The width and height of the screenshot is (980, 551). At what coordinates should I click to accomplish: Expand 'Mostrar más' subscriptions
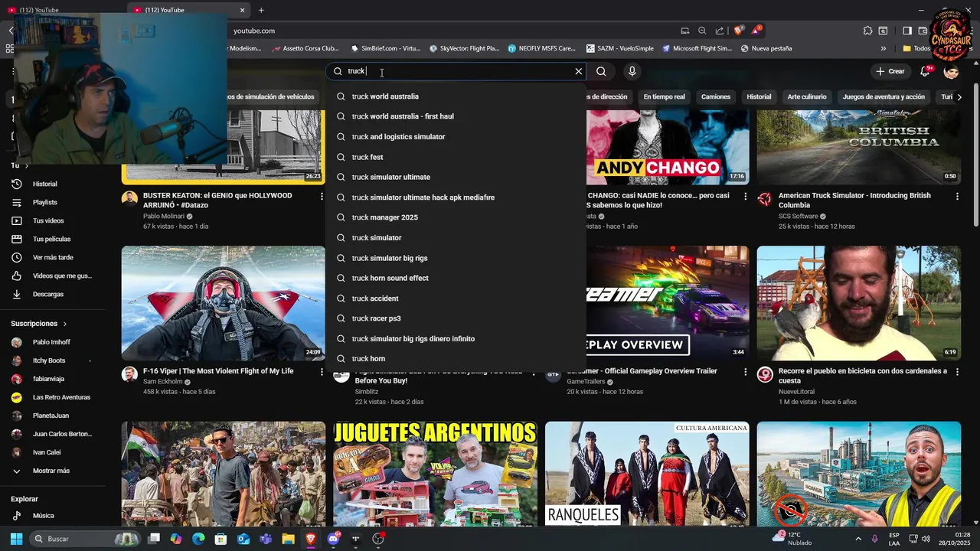(52, 471)
